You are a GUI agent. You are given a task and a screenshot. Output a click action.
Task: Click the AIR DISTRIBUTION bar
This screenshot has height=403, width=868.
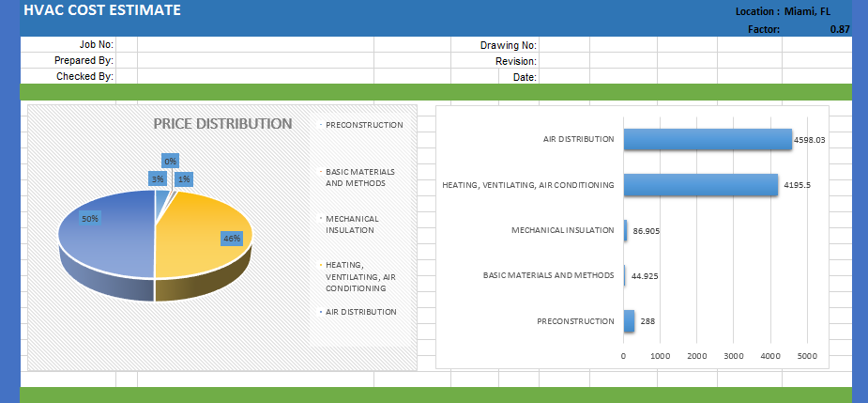[708, 139]
